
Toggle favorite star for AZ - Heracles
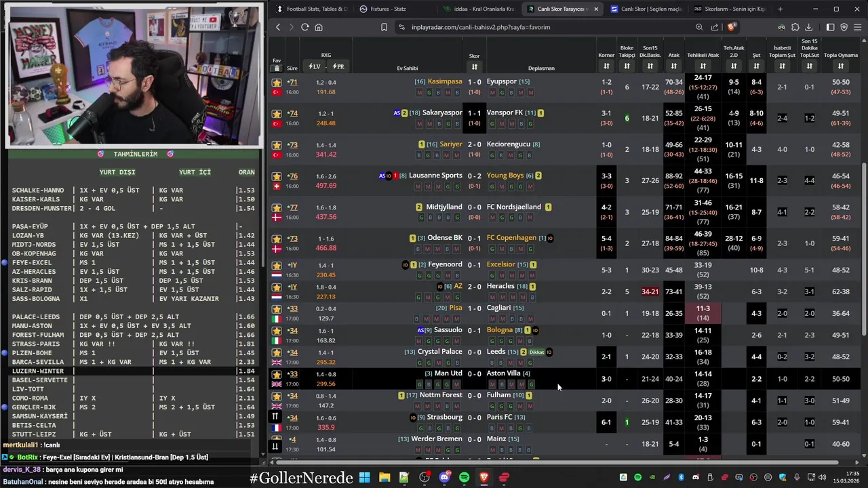click(277, 287)
